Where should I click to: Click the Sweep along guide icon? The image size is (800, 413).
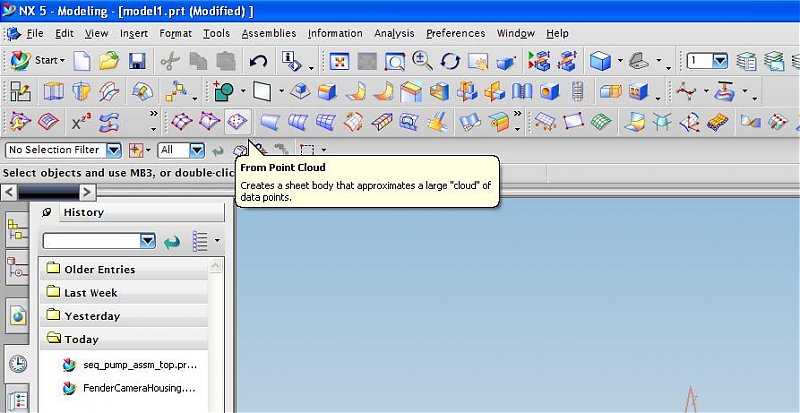pyautogui.click(x=110, y=92)
